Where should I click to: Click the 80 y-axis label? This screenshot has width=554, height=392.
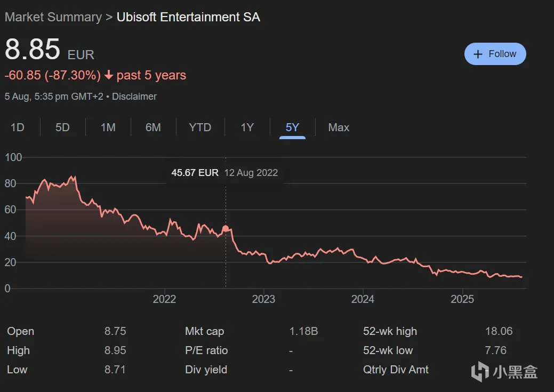10,183
